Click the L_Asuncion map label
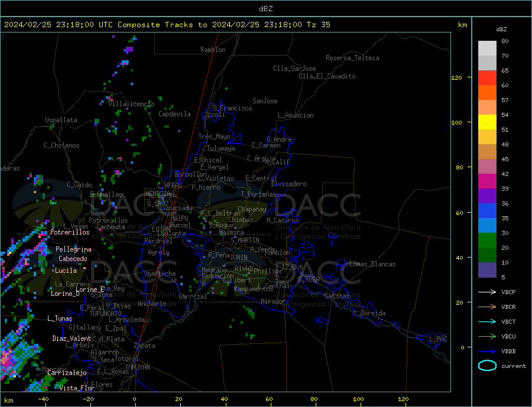This screenshot has width=532, height=407. [296, 115]
